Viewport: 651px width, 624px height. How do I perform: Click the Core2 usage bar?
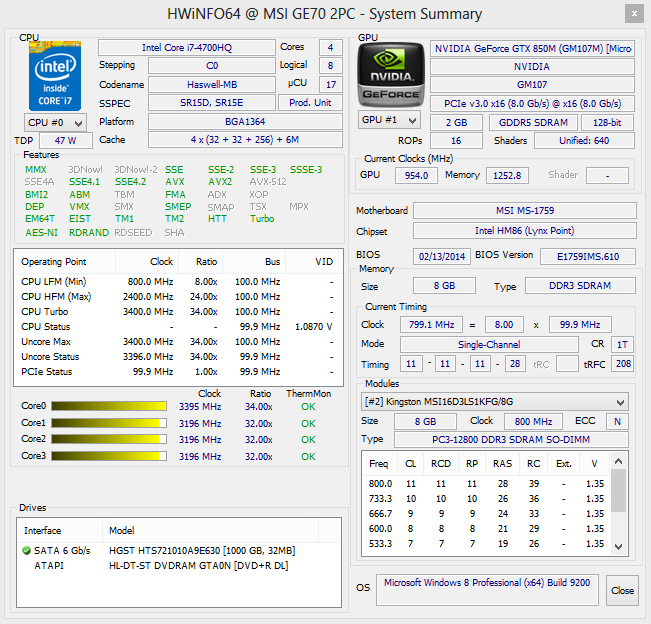[109, 439]
